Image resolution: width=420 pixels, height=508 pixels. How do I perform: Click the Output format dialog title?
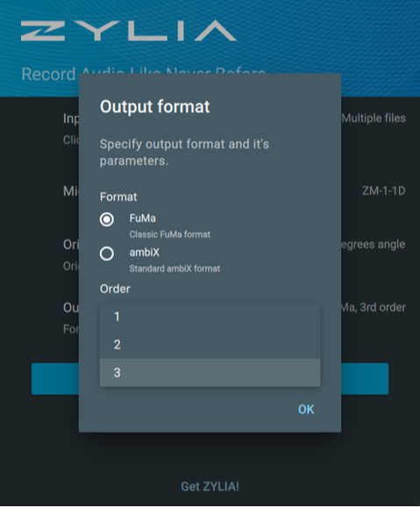[x=155, y=107]
